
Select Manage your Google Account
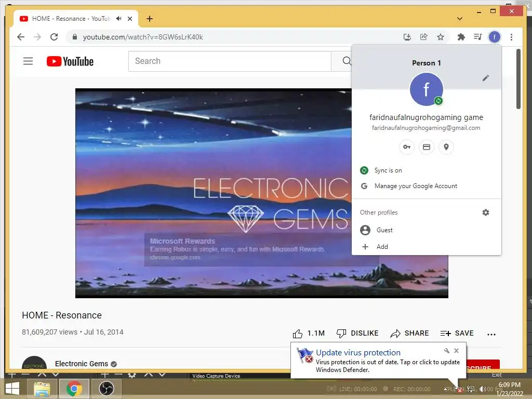(427, 186)
